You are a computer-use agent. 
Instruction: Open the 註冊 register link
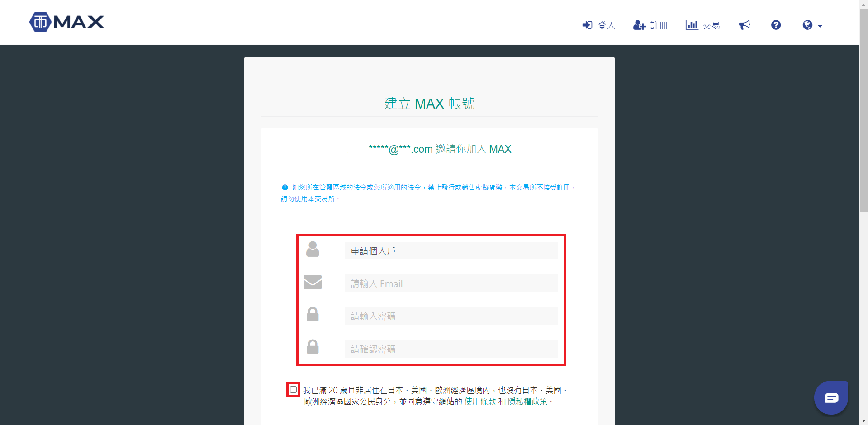pyautogui.click(x=650, y=25)
